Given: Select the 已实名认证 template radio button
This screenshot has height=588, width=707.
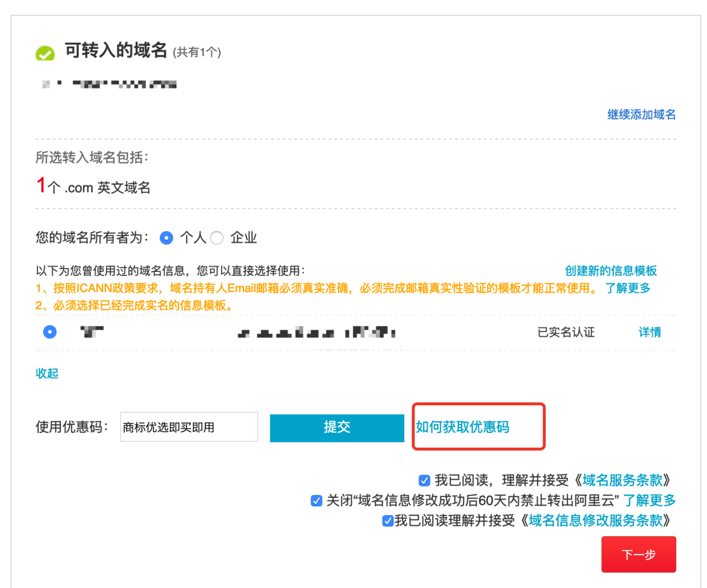Looking at the screenshot, I should coord(50,332).
